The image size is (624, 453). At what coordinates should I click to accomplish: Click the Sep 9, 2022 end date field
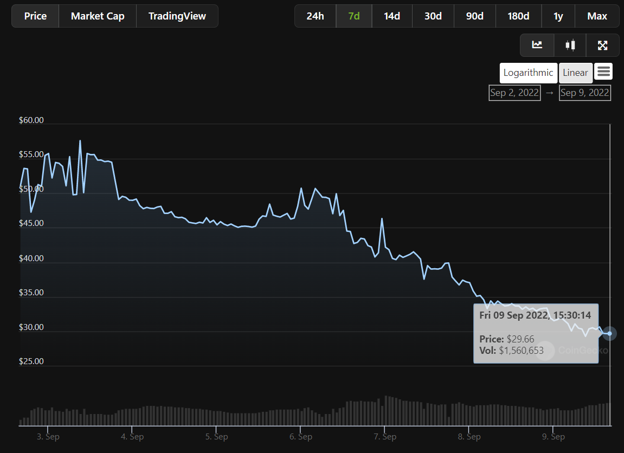[x=585, y=93]
